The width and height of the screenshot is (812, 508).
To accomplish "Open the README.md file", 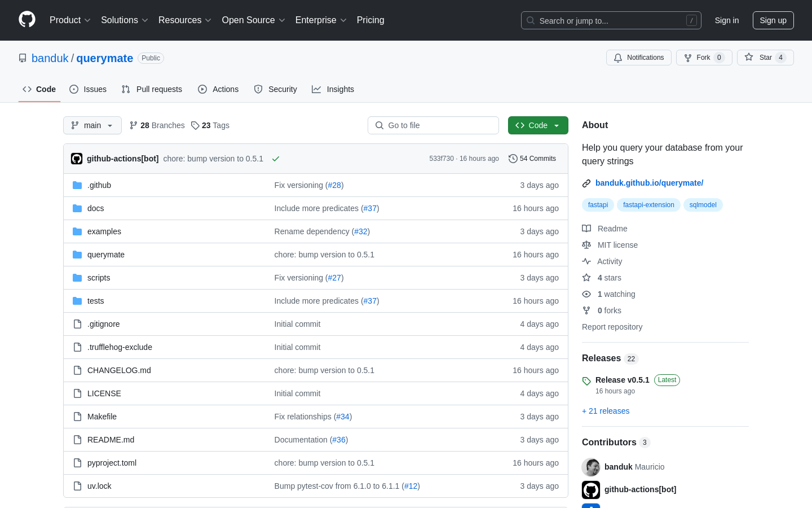I will (x=111, y=440).
